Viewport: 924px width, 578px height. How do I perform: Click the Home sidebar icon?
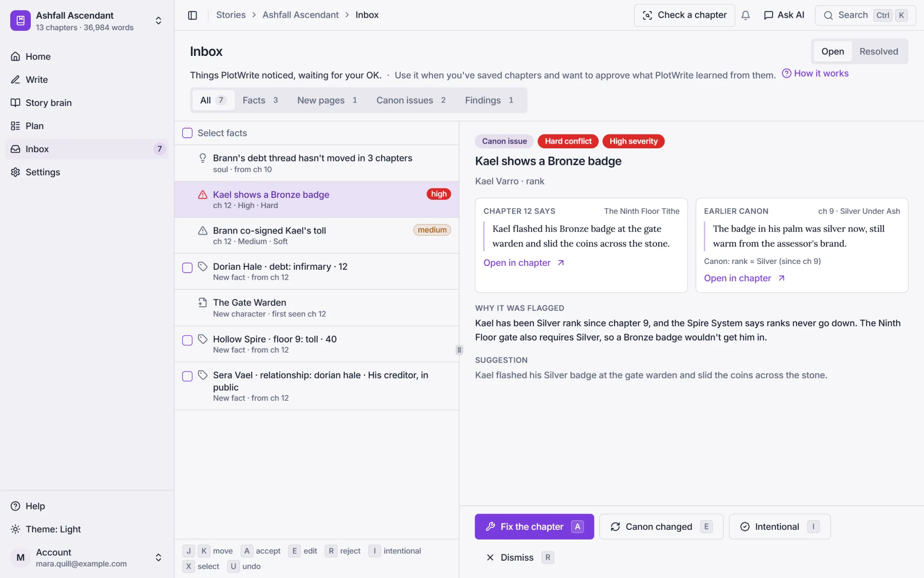(x=15, y=56)
